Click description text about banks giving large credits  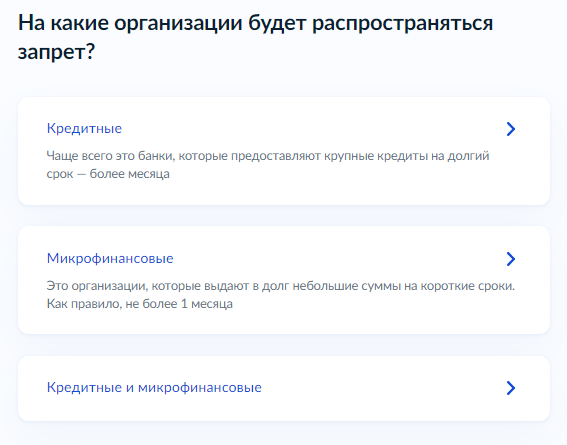268,165
